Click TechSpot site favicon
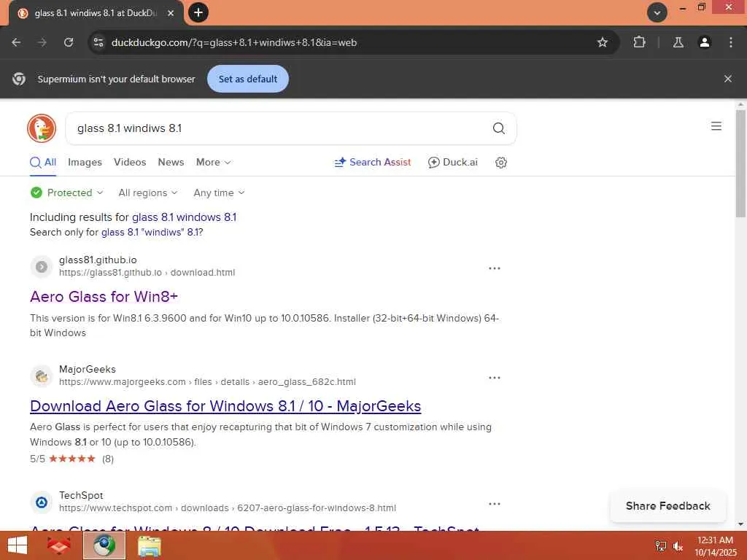 point(42,502)
